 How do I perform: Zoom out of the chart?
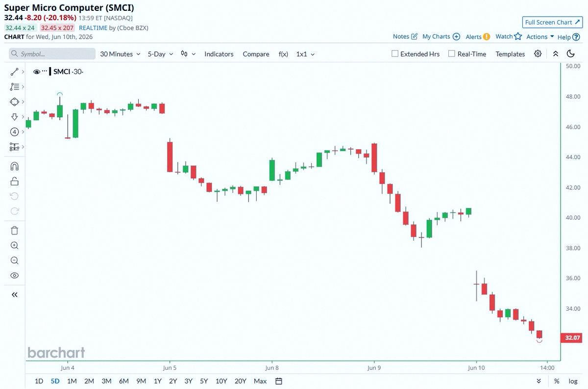14,260
